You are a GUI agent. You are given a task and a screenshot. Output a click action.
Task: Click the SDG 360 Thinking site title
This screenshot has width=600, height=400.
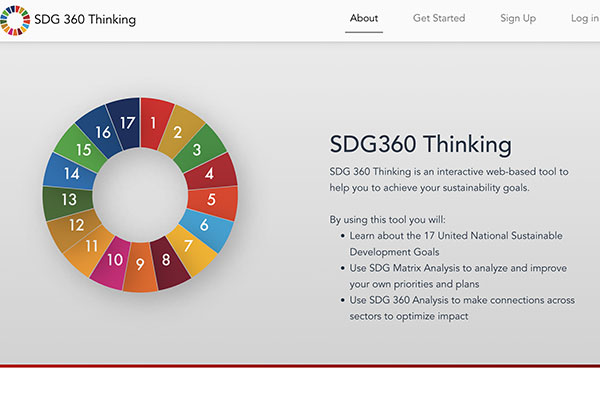[x=85, y=19]
